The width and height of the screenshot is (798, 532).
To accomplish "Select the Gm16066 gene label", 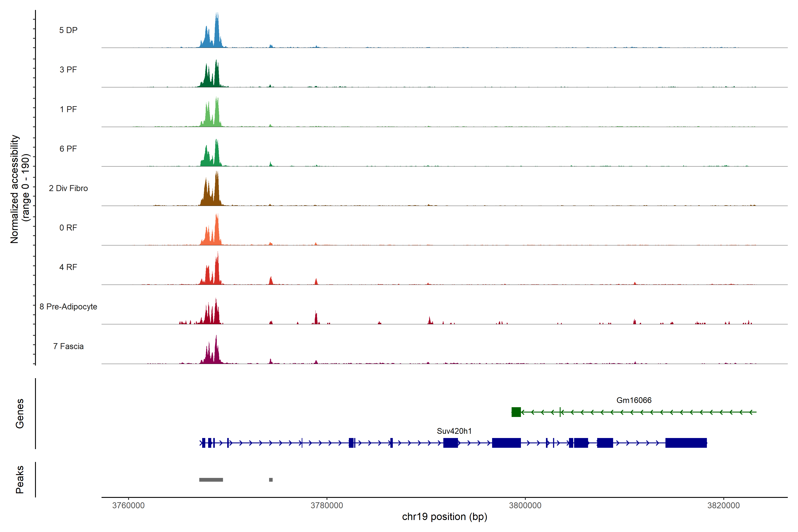I will 634,400.
